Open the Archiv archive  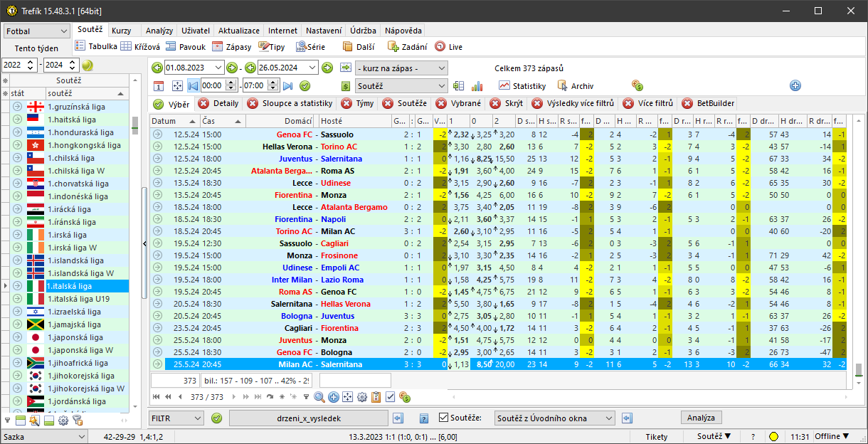click(575, 86)
